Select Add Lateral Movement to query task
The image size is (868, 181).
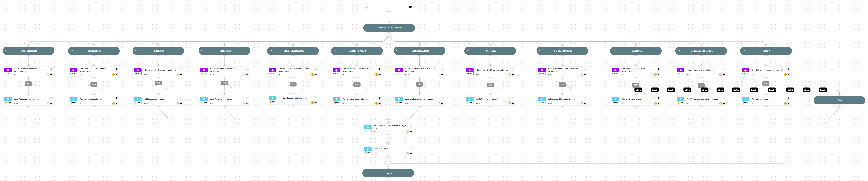562,100
